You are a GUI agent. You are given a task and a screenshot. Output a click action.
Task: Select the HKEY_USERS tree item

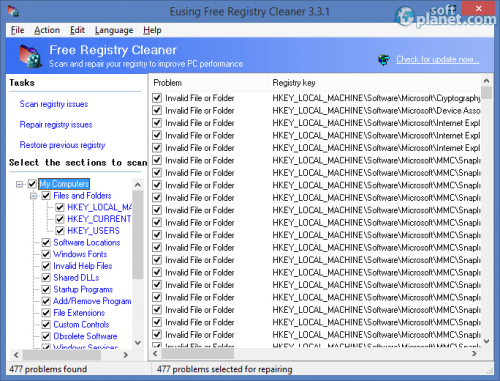93,231
